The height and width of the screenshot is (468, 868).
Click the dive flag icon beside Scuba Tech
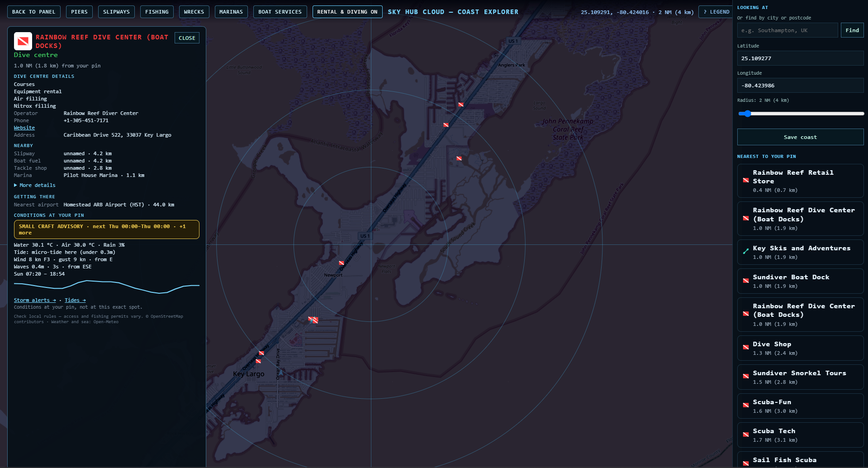coord(746,435)
